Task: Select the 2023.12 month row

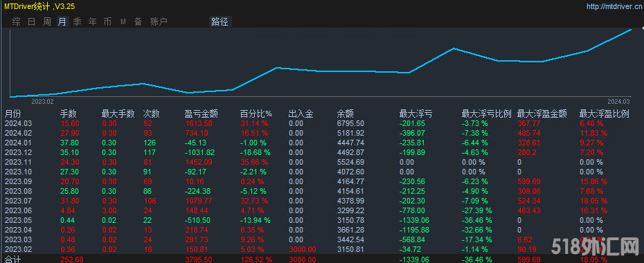Action: (322, 152)
